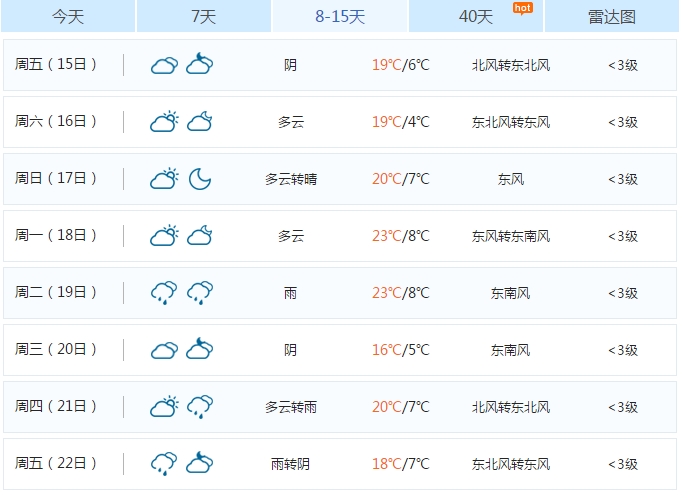Click night cloud-moon icon for 周五 22日

[x=199, y=463]
